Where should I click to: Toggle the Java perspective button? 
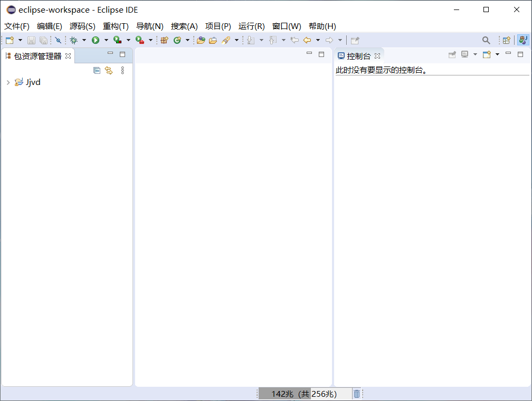click(x=523, y=40)
